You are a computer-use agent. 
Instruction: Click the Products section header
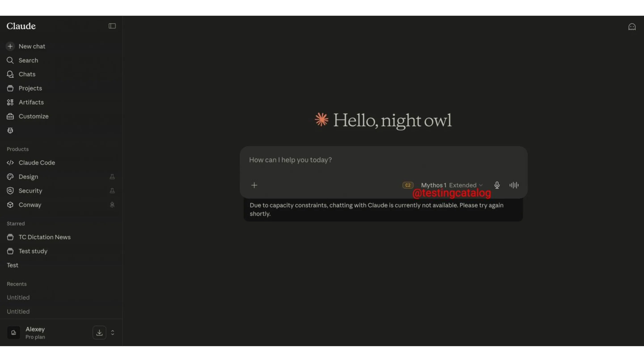tap(18, 149)
